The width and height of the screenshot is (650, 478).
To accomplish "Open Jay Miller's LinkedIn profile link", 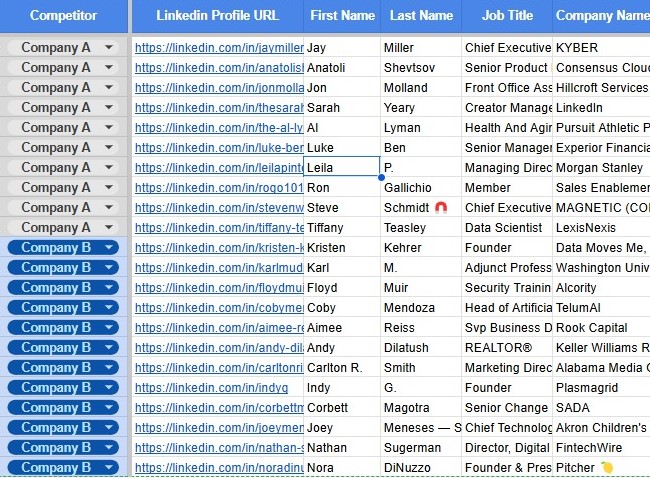I will coord(219,48).
